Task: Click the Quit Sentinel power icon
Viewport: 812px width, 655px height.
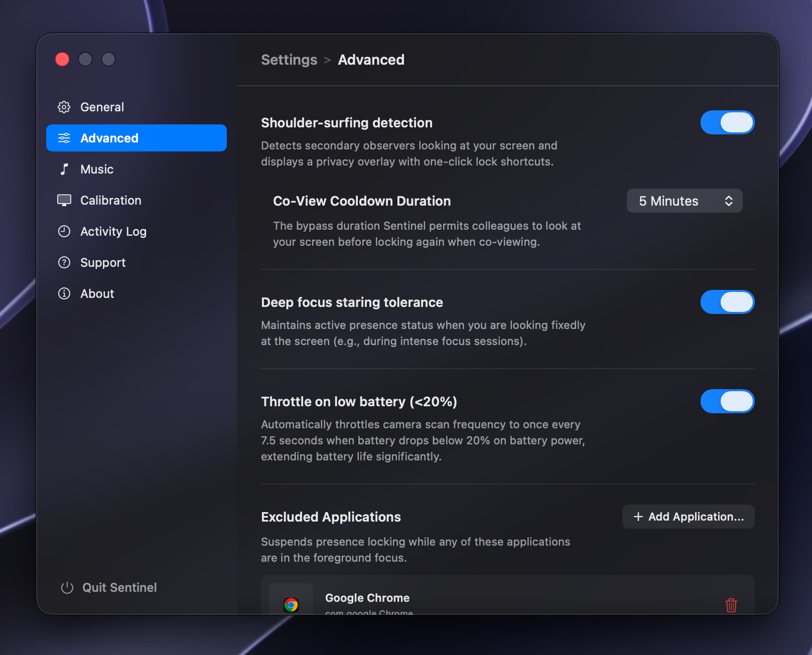Action: 67,587
